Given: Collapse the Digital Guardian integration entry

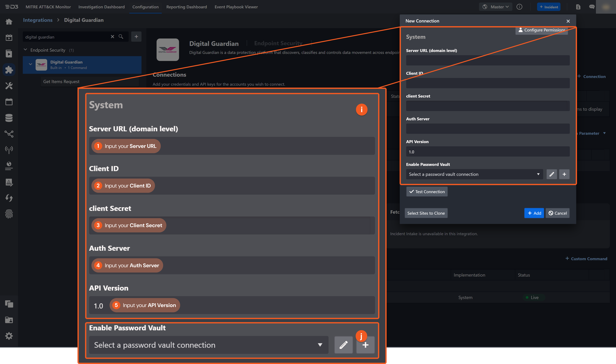Looking at the screenshot, I should pos(30,64).
